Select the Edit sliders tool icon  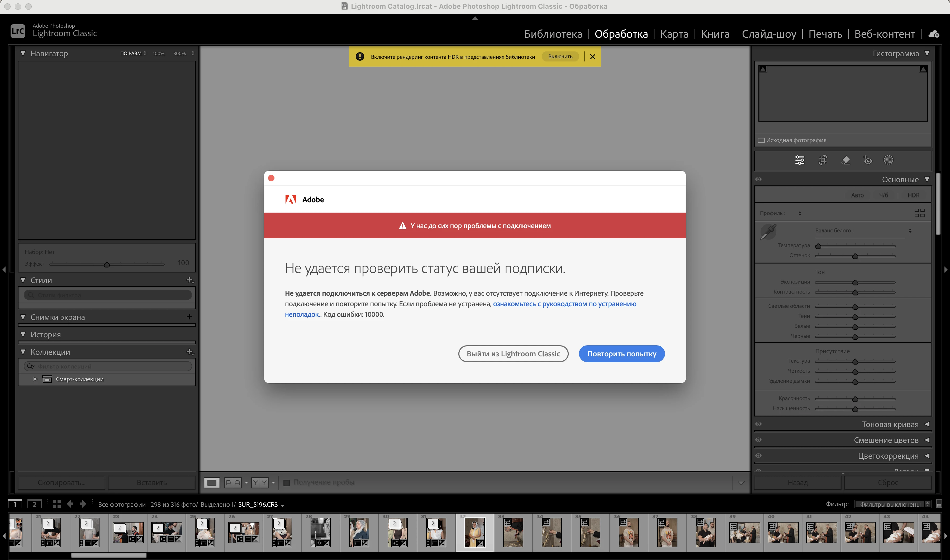[799, 160]
